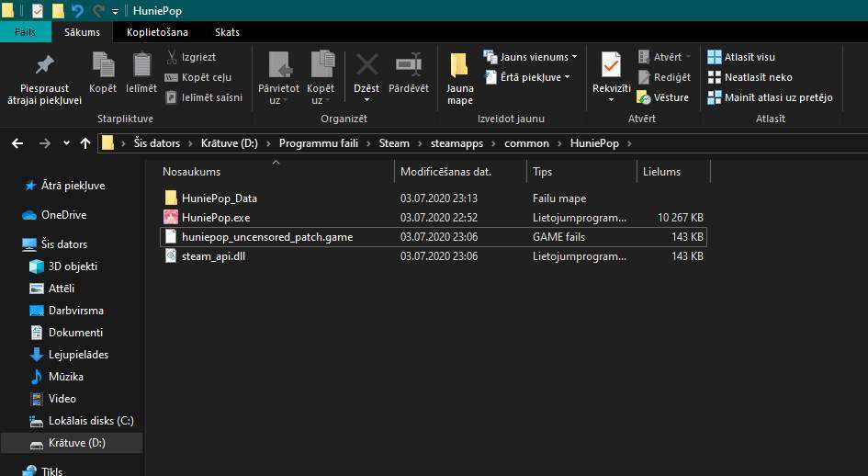The width and height of the screenshot is (868, 476).
Task: Open recent locations dropdown arrow
Action: pos(66,143)
